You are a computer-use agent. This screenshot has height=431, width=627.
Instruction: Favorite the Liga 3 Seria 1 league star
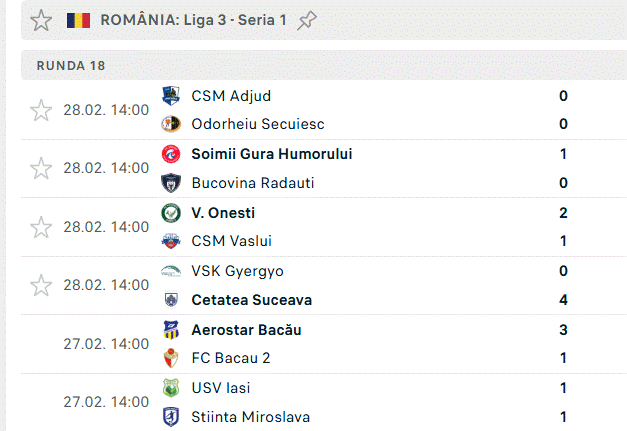(41, 20)
